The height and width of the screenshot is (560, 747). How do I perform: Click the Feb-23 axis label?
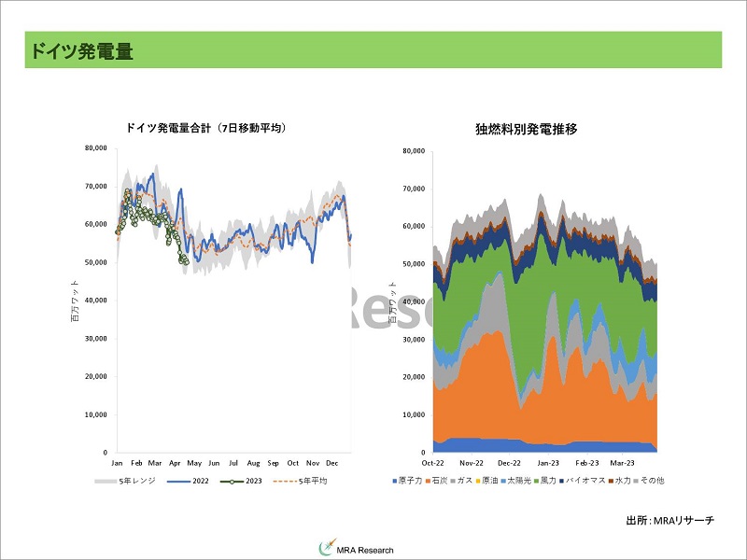tap(587, 463)
